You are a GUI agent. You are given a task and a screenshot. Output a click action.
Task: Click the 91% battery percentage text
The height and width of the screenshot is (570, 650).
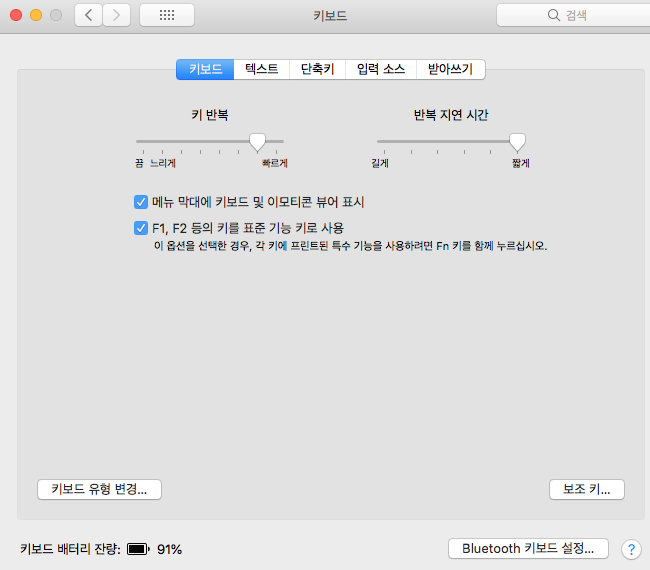click(170, 550)
